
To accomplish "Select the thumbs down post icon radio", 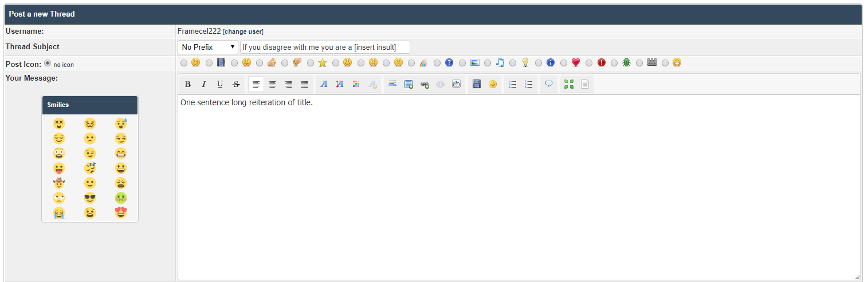I will point(285,63).
